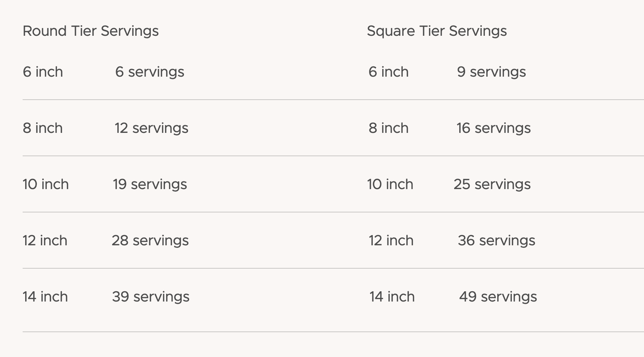Click the Round Tier Servings heading
The height and width of the screenshot is (357, 644).
point(91,31)
